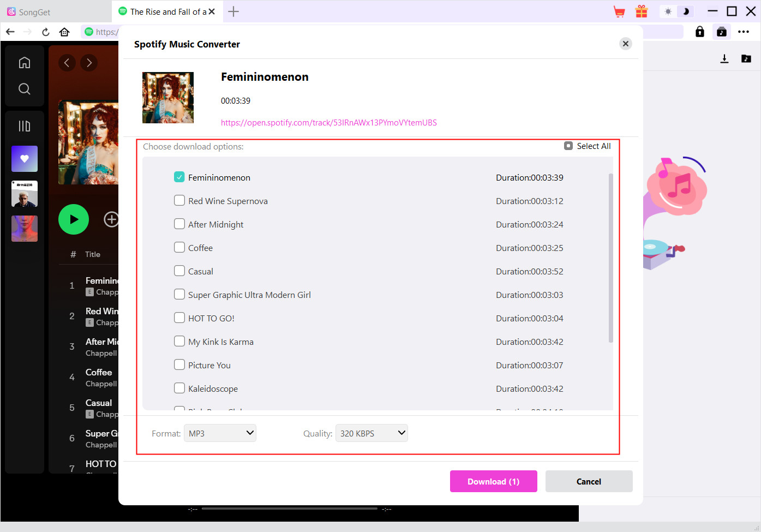Toggle the Select All checkbox
Viewport: 761px width, 532px height.
(x=568, y=146)
